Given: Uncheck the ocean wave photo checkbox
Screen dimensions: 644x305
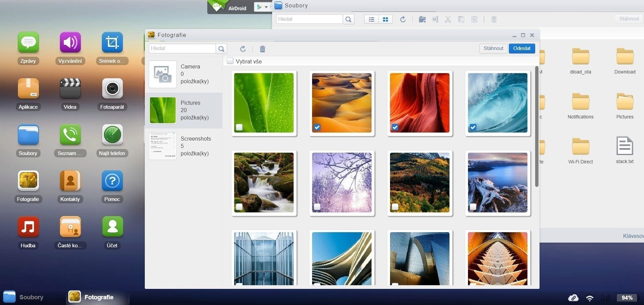Looking at the screenshot, I should coord(473,127).
